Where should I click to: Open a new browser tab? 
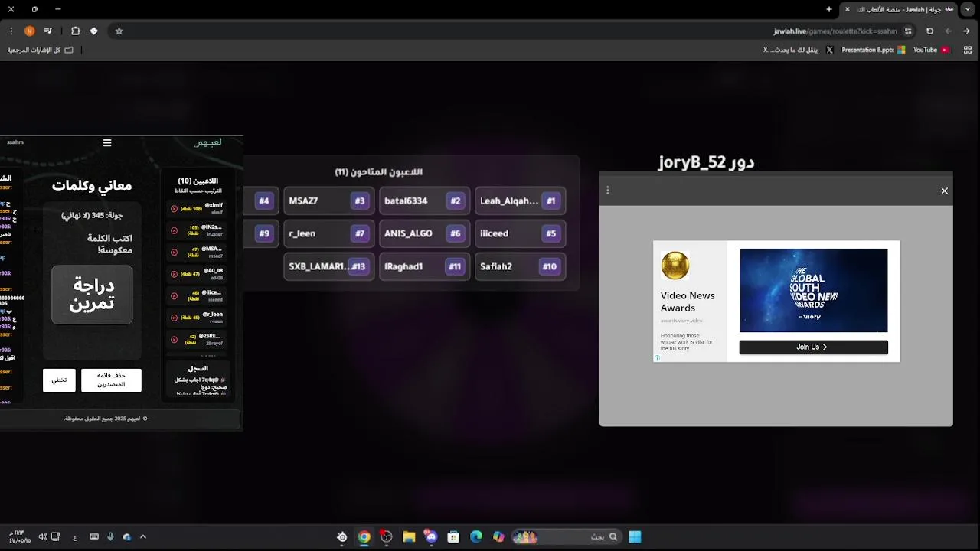[828, 9]
